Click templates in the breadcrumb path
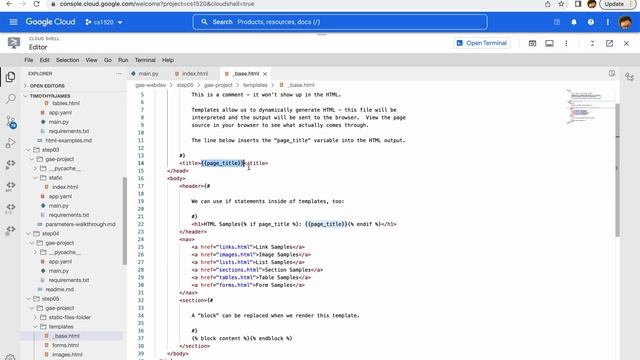Screen dimensions: 640x360 pyautogui.click(x=255, y=85)
